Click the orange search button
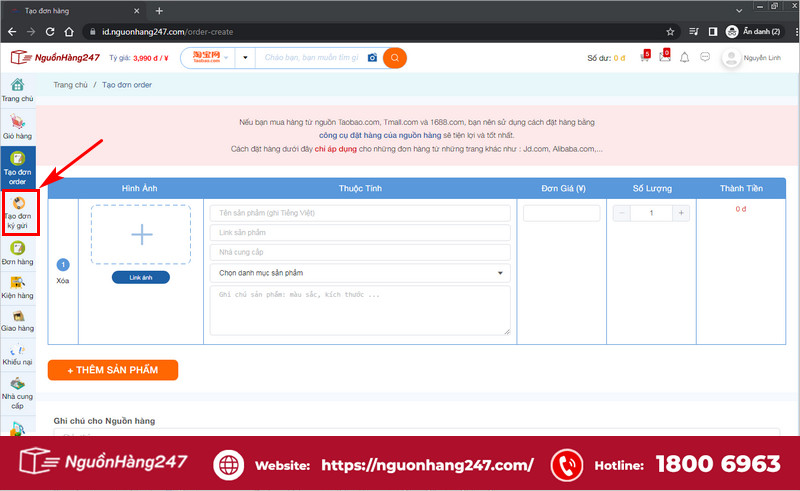Screen dimensions: 800x491 [x=394, y=58]
